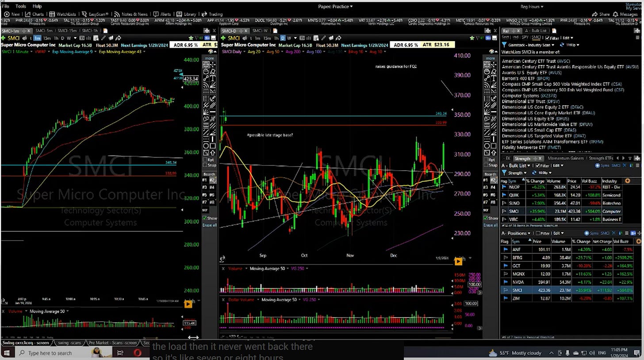Select the W timeframe on SMCI-D chart
Screen dimensions: 644x360
point(289,38)
